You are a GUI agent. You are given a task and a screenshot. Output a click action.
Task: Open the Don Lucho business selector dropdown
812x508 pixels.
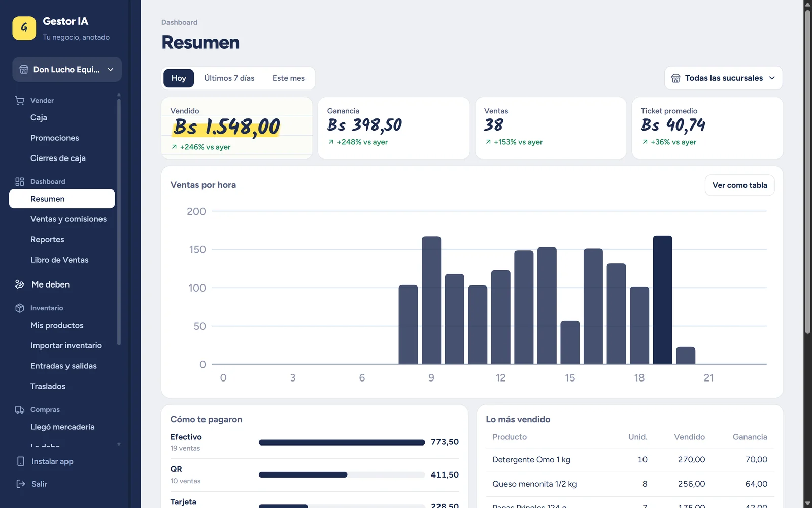point(67,70)
